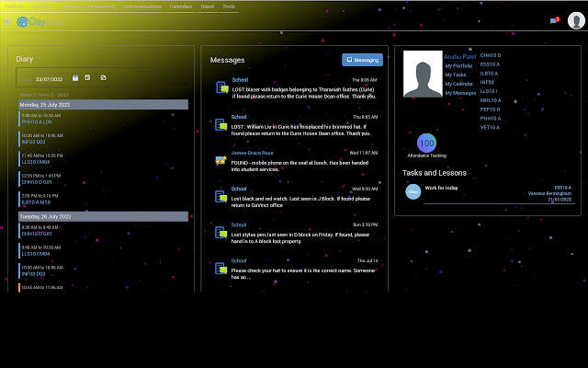Open the Depot menu

pyautogui.click(x=208, y=6)
